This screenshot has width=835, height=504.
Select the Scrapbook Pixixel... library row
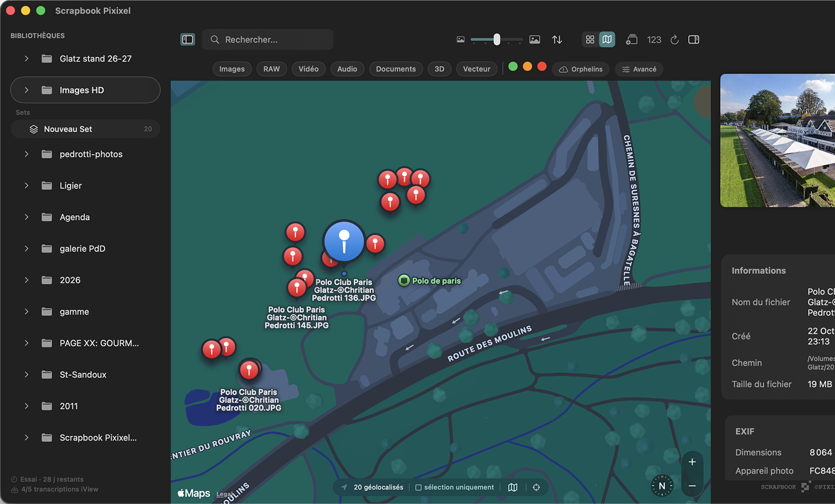coord(85,438)
